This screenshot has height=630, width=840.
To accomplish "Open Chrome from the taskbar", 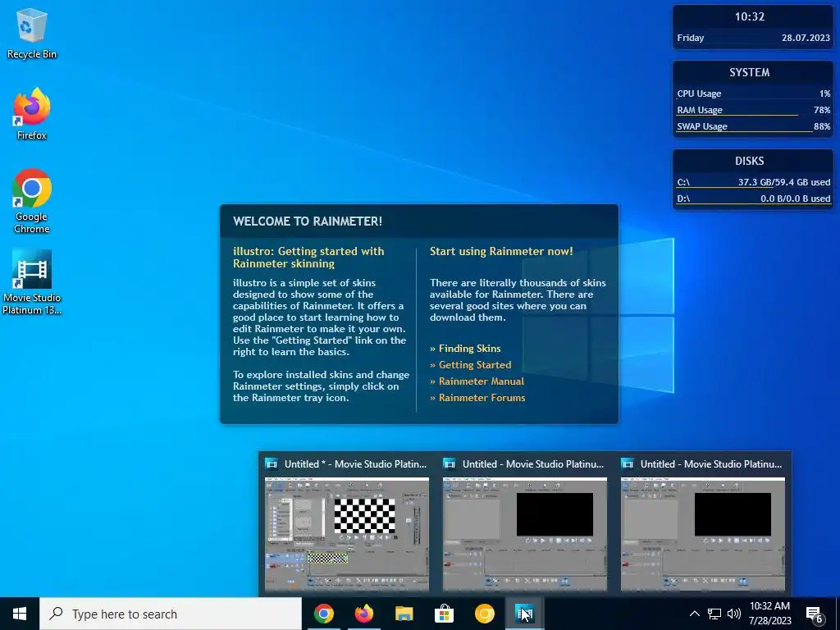I will tap(323, 614).
